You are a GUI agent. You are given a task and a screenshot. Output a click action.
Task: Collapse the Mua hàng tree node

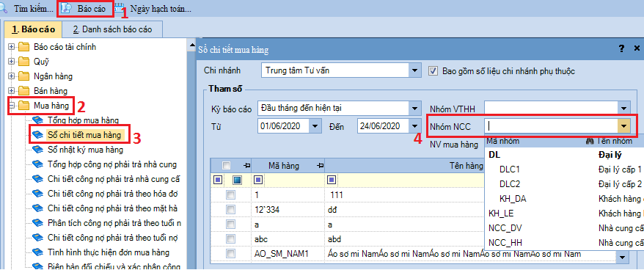(12, 106)
